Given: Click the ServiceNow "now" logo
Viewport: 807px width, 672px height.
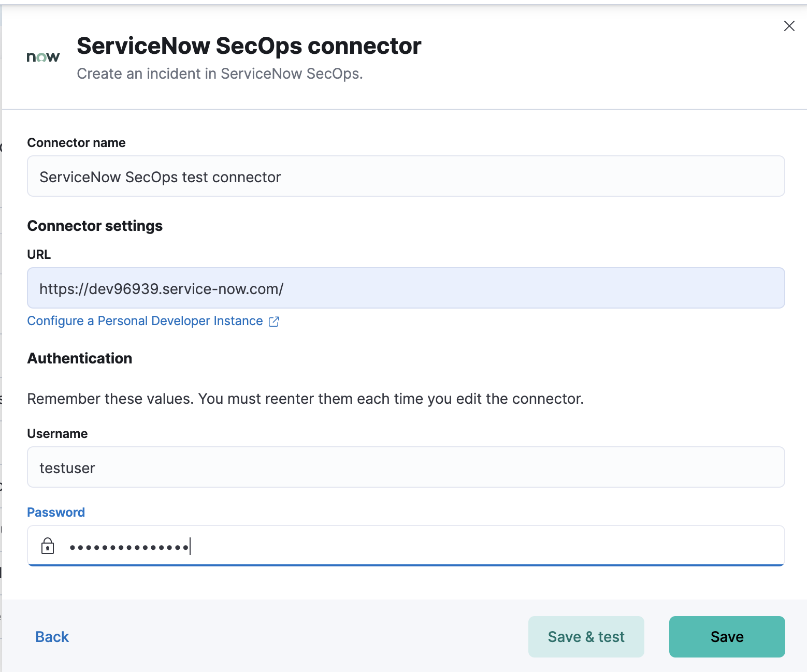Looking at the screenshot, I should tap(43, 57).
